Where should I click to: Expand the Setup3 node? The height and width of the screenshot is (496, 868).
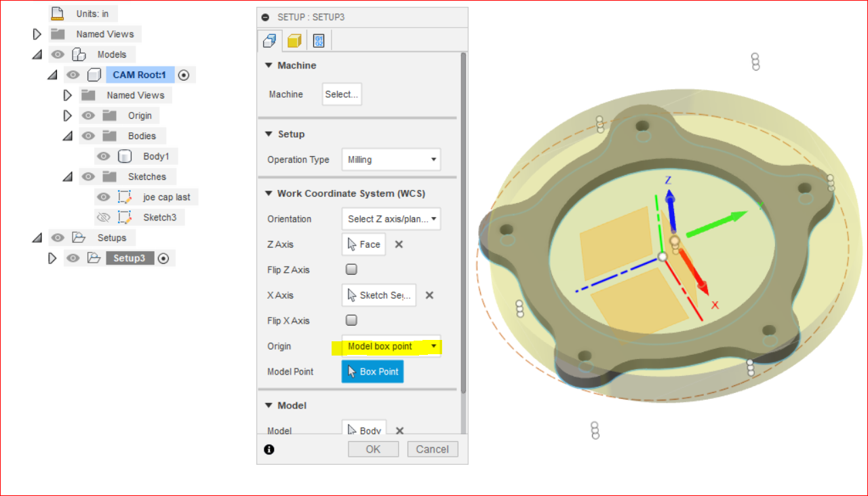[52, 259]
